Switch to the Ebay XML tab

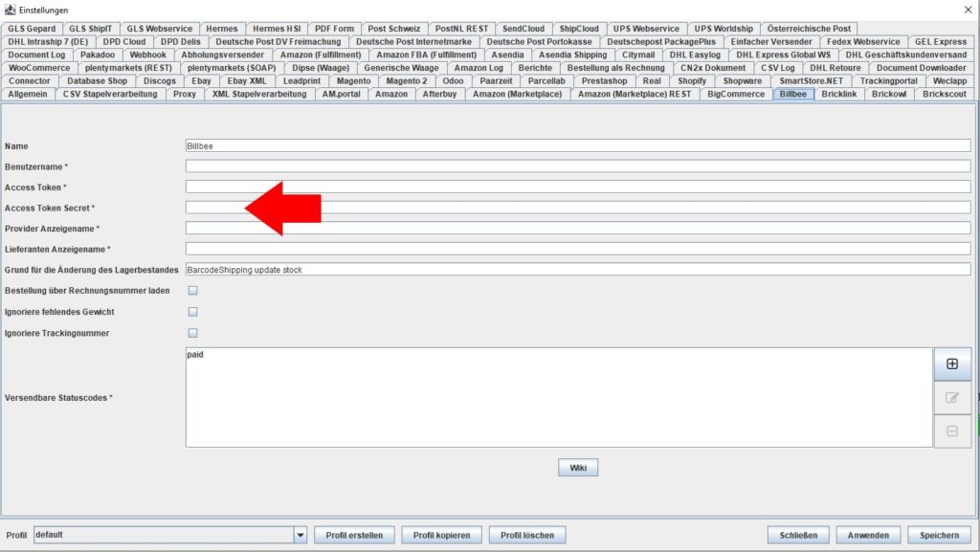(246, 81)
